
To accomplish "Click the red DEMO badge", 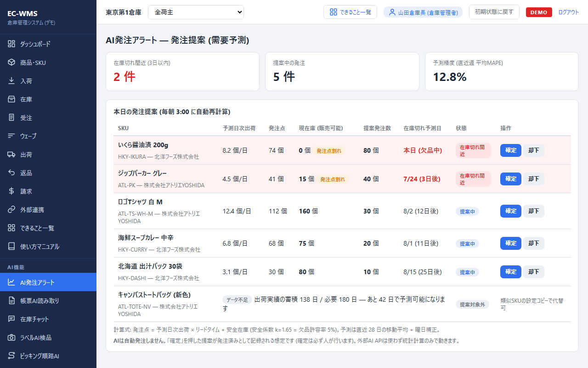I will pos(539,12).
